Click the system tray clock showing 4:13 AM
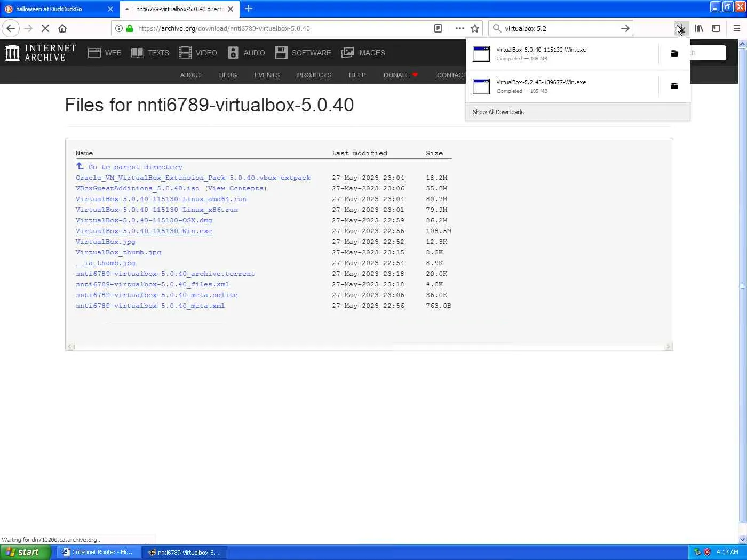747x560 pixels. tap(727, 552)
